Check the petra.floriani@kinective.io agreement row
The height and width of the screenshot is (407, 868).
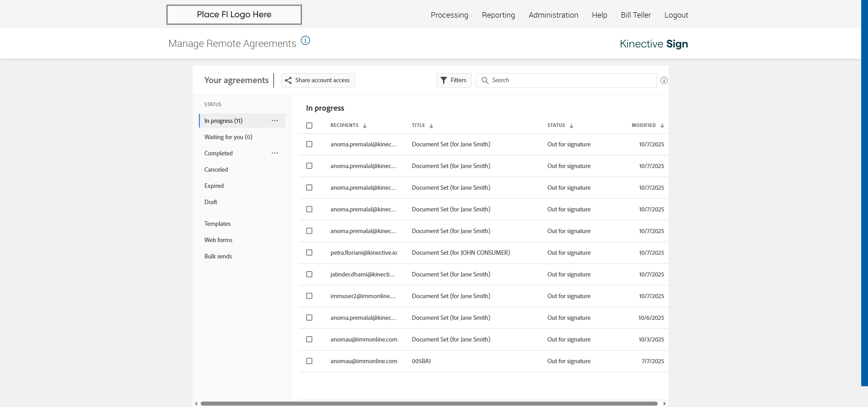(x=309, y=253)
